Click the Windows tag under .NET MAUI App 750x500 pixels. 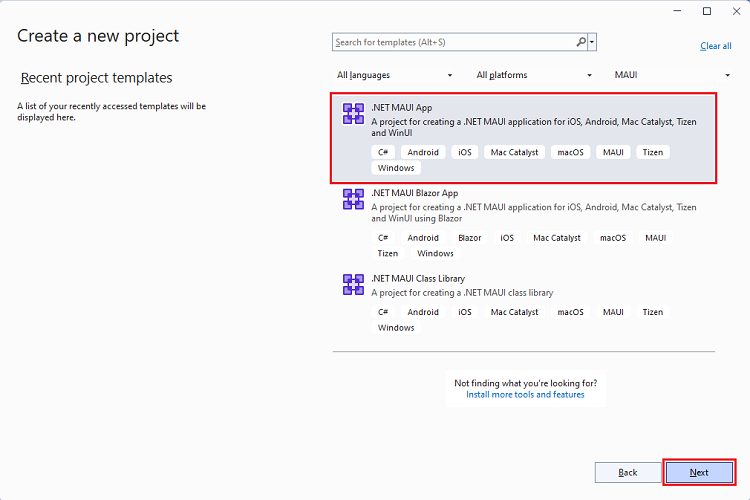click(396, 168)
